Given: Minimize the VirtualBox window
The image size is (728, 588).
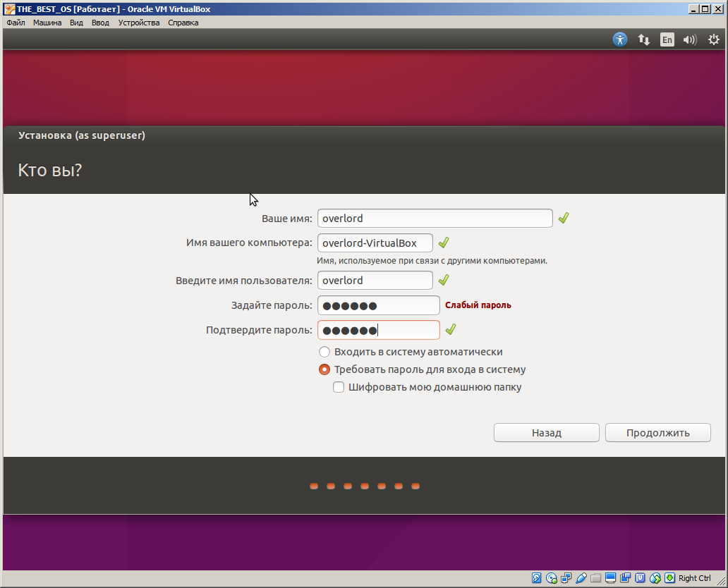Looking at the screenshot, I should (694, 9).
